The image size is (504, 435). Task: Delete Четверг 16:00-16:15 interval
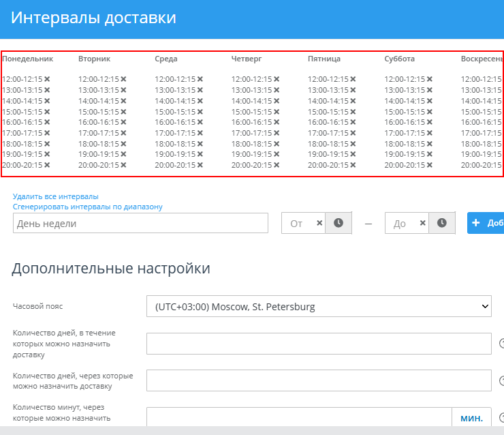click(277, 122)
